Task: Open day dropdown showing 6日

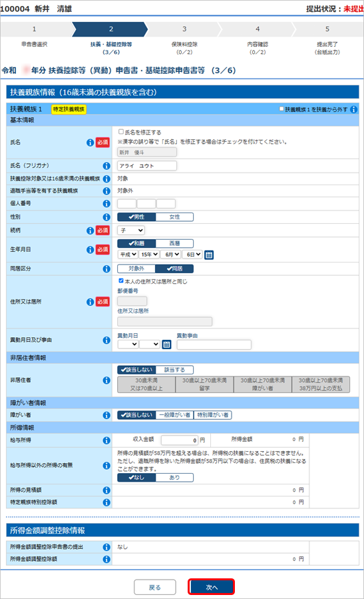Action: [x=192, y=255]
